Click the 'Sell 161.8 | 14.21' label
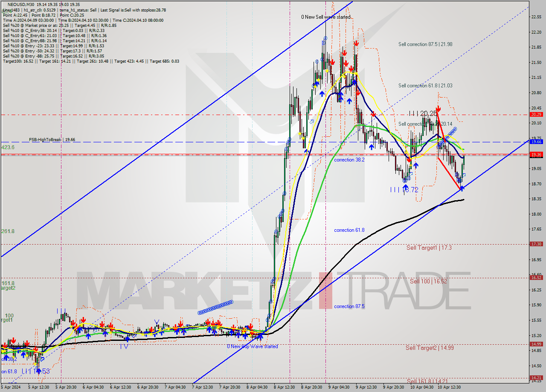 (427, 381)
